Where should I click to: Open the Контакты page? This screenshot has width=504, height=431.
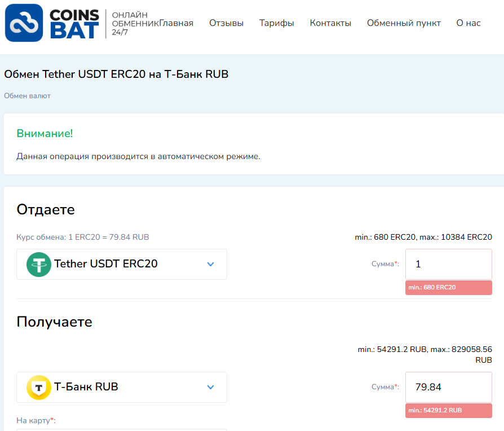click(x=330, y=24)
